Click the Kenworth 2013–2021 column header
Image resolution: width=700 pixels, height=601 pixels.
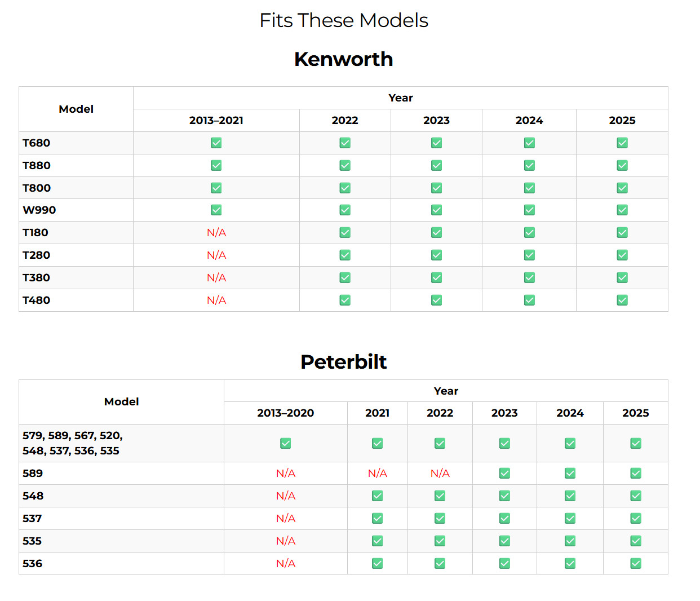click(x=216, y=120)
